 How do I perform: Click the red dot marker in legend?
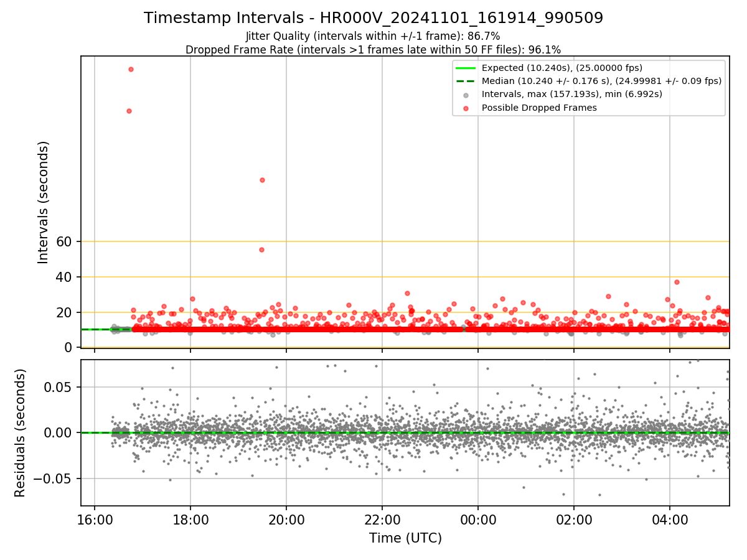coord(466,108)
